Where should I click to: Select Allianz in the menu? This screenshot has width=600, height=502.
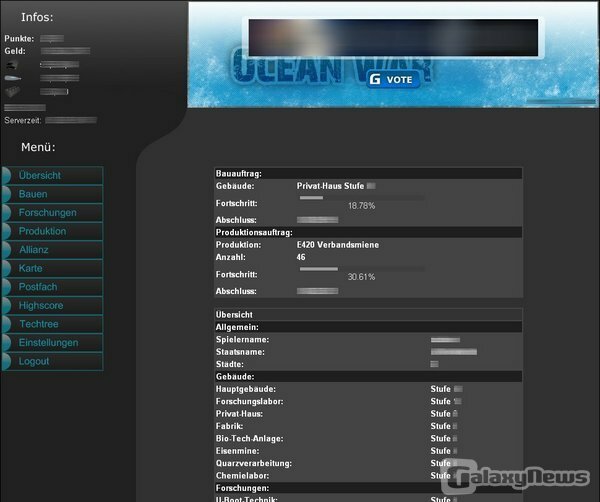click(x=52, y=250)
